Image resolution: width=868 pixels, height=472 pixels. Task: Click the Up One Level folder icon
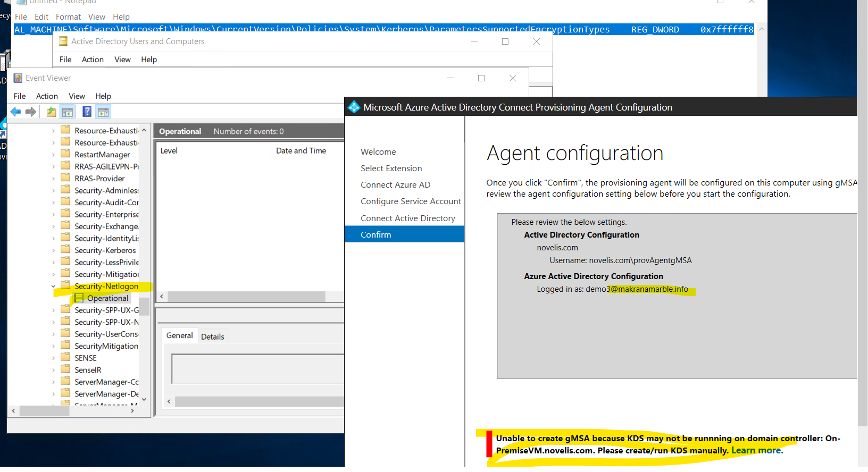(x=51, y=112)
